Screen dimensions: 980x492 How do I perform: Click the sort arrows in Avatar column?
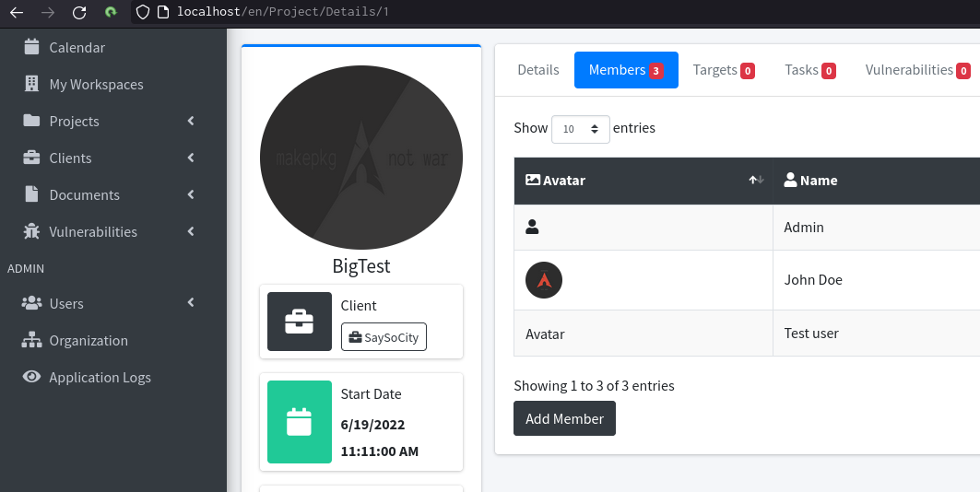[756, 180]
